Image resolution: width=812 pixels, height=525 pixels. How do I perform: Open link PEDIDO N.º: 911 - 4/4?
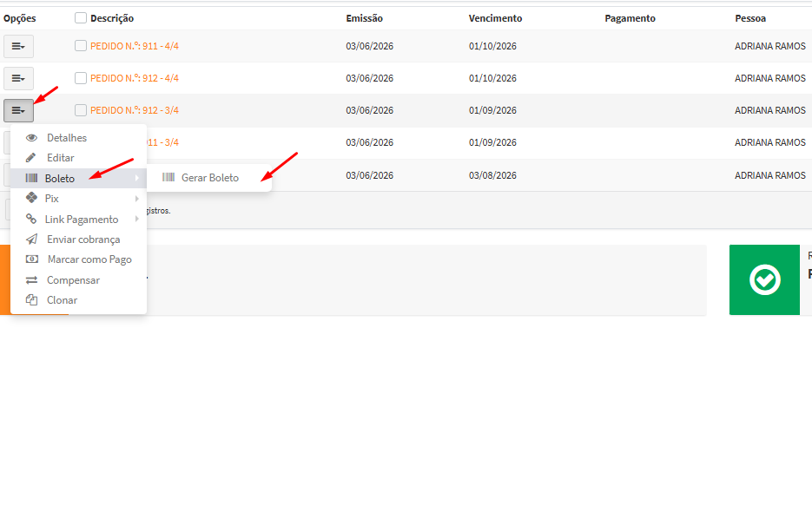pos(135,46)
